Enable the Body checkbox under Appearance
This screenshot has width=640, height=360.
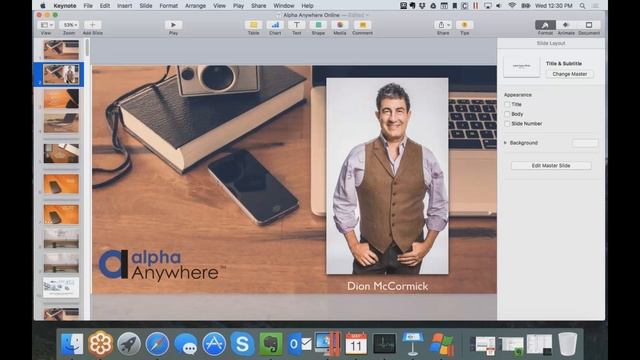pos(507,114)
